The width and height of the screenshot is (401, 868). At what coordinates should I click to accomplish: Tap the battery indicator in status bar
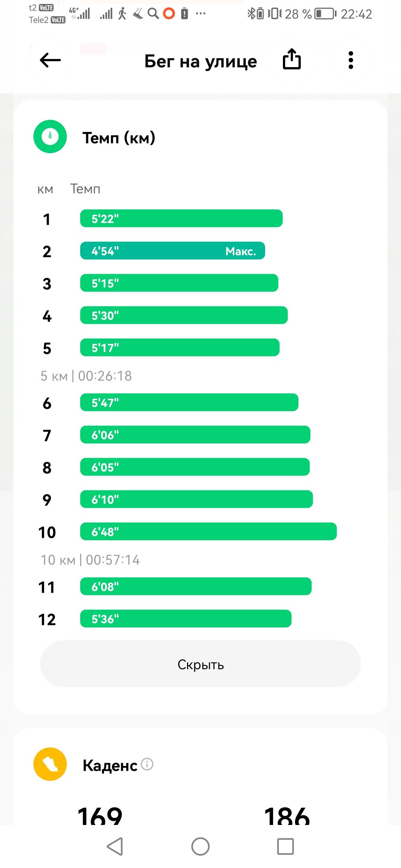click(325, 14)
